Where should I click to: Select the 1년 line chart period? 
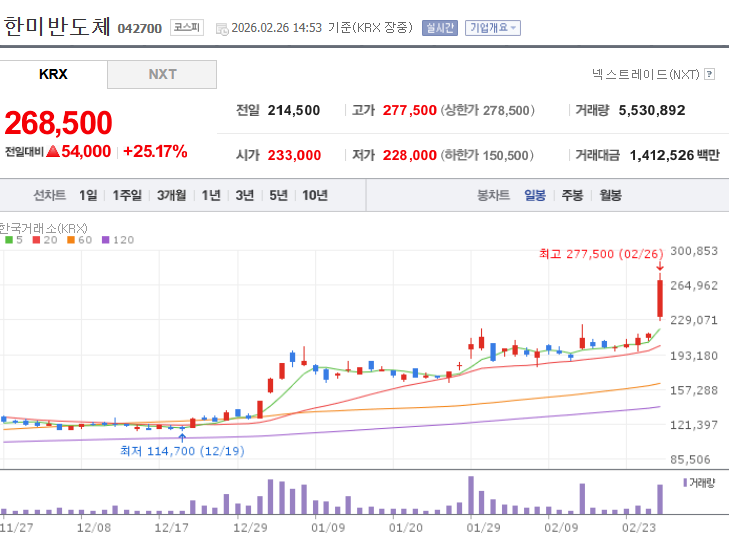tap(211, 195)
